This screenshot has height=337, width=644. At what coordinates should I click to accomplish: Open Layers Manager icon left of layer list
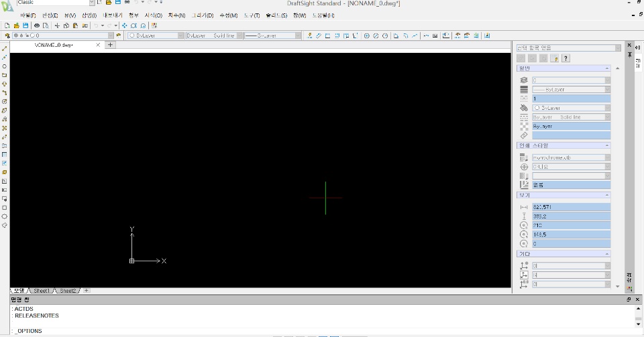click(x=7, y=36)
